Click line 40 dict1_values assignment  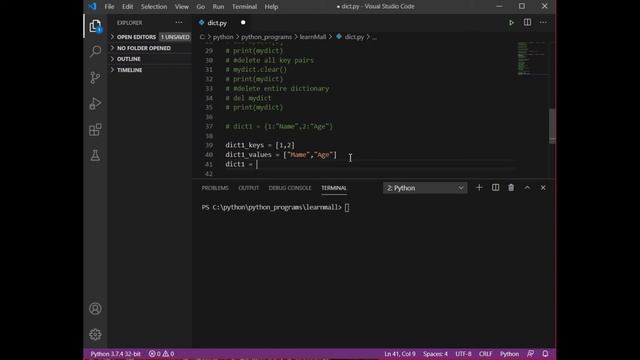coord(281,155)
